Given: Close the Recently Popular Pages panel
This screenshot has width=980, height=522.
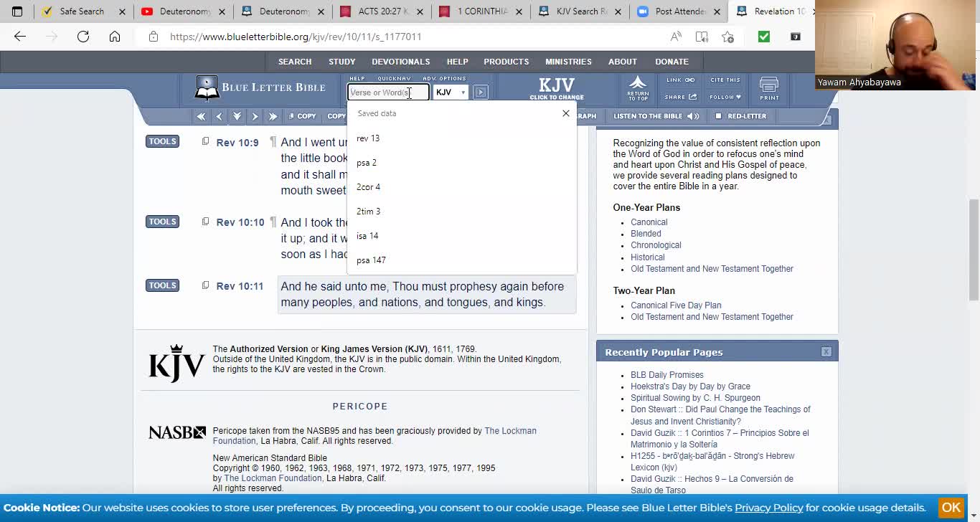Looking at the screenshot, I should coord(826,352).
